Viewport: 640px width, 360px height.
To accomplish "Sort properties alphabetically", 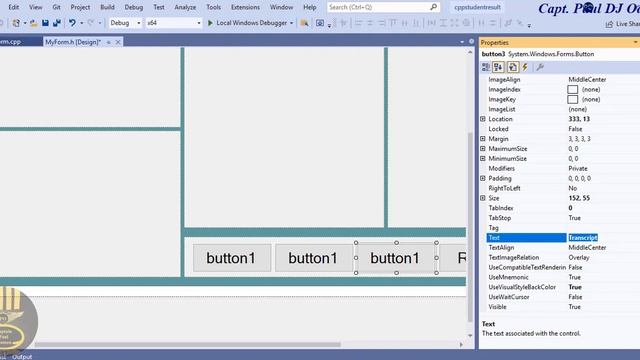I will coord(498,67).
